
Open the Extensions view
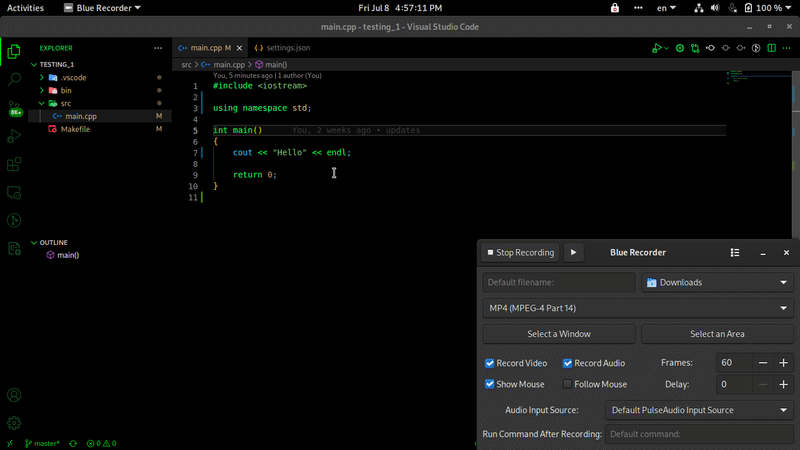pyautogui.click(x=14, y=164)
